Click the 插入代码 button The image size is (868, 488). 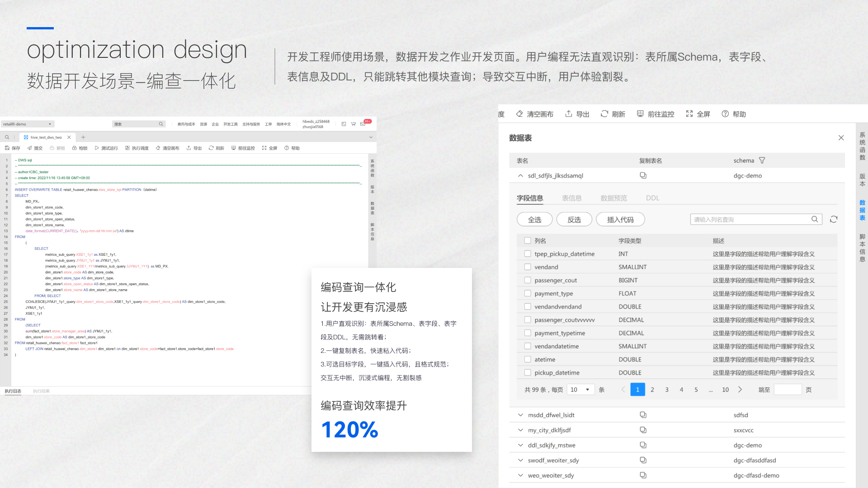tap(620, 220)
